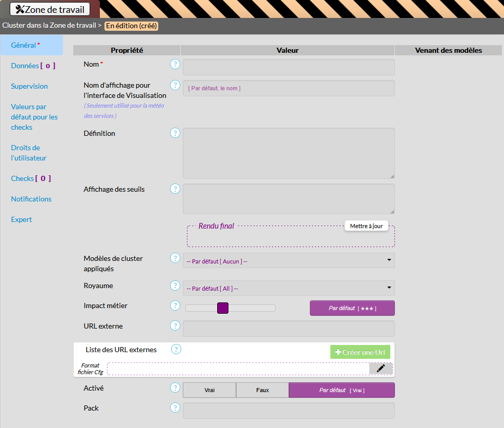Screen dimensions: 504x428
Task: Select Par défaut [Vrai] for Activé
Action: (342, 390)
